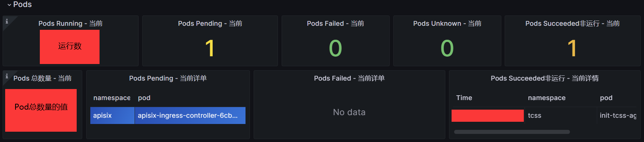The height and width of the screenshot is (142, 644).
Task: Click the init-tcss-ag pod cell
Action: point(618,116)
